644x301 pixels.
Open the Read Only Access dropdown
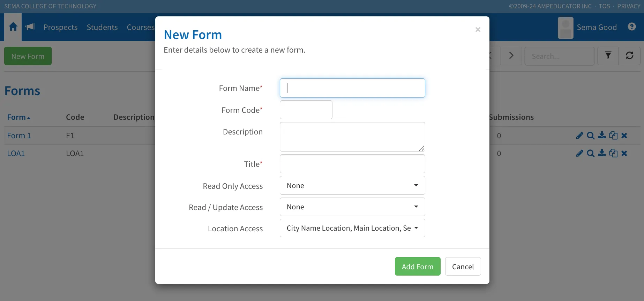352,185
